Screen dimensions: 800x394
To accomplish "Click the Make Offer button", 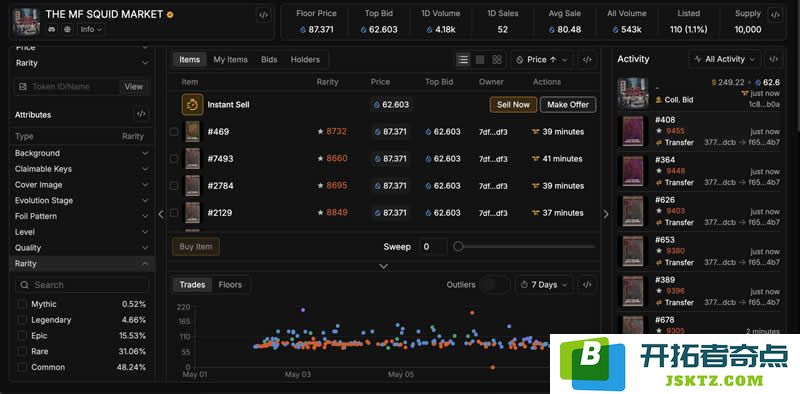I will pos(568,105).
